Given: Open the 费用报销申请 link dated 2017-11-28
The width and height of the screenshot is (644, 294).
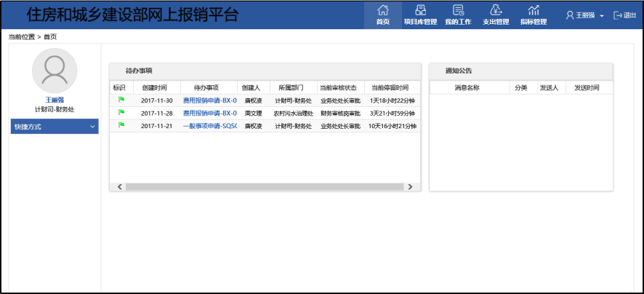Looking at the screenshot, I should pos(209,113).
